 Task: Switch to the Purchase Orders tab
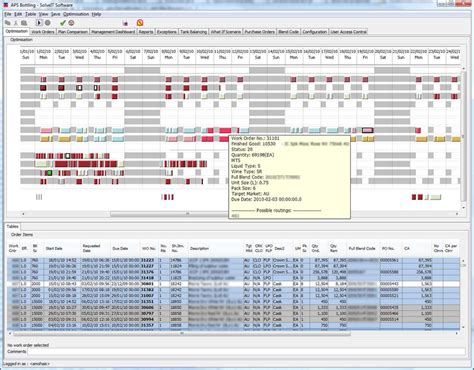click(x=259, y=32)
